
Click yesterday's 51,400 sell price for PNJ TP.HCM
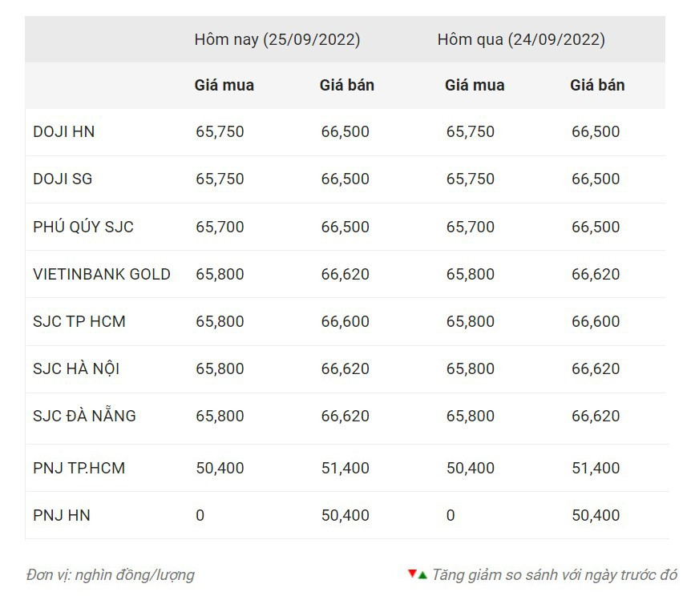coord(596,468)
